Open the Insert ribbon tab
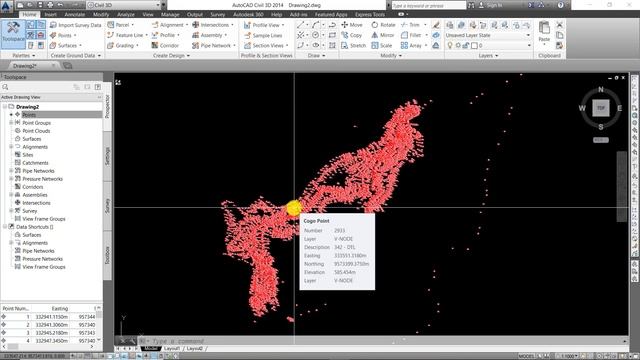Screen dimensions: 640x360 coord(50,14)
